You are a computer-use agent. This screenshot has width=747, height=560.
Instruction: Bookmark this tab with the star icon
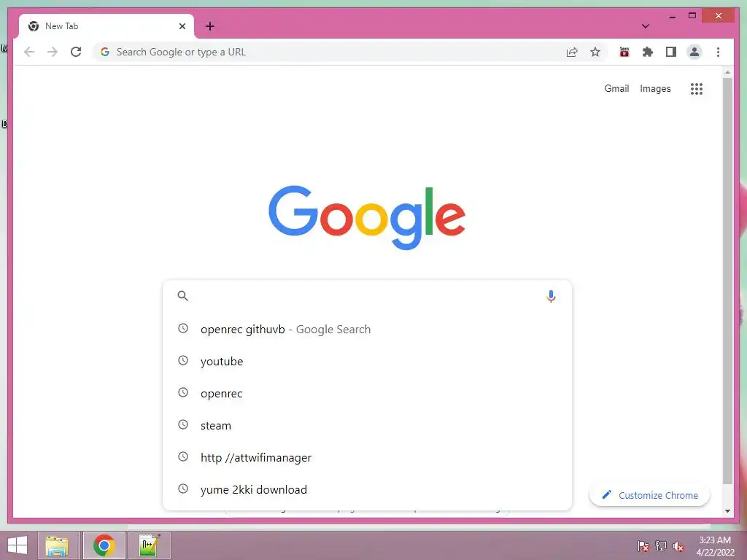pos(595,52)
